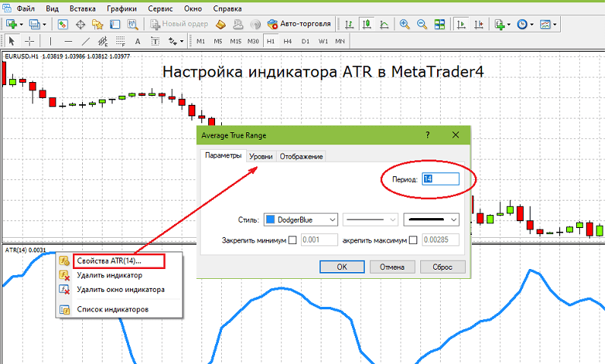Screen dimensions: 608x364
Task: Select the trendline tool
Action: pos(86,41)
